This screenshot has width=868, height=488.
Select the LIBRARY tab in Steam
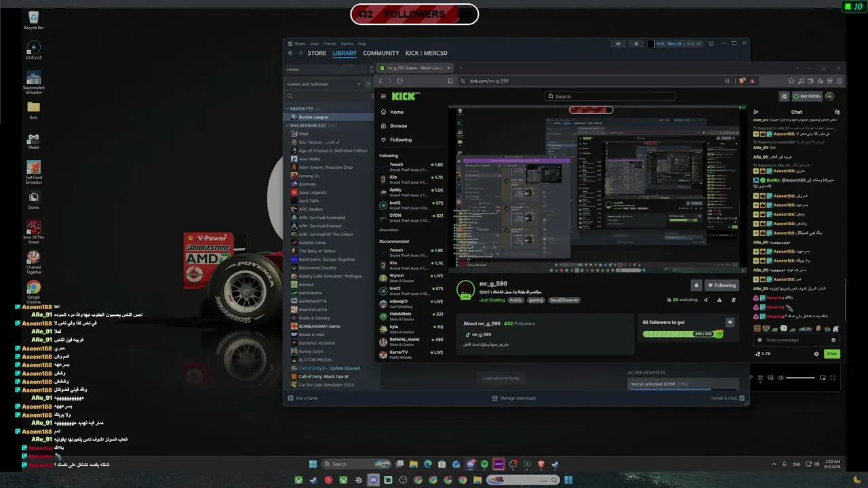tap(344, 53)
